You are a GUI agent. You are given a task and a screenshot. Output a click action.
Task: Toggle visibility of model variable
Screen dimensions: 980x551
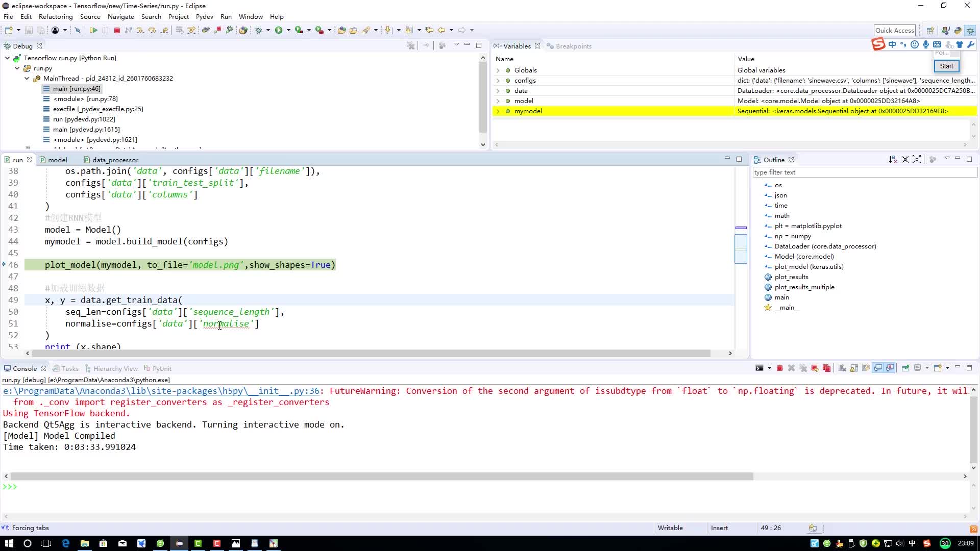(x=499, y=100)
